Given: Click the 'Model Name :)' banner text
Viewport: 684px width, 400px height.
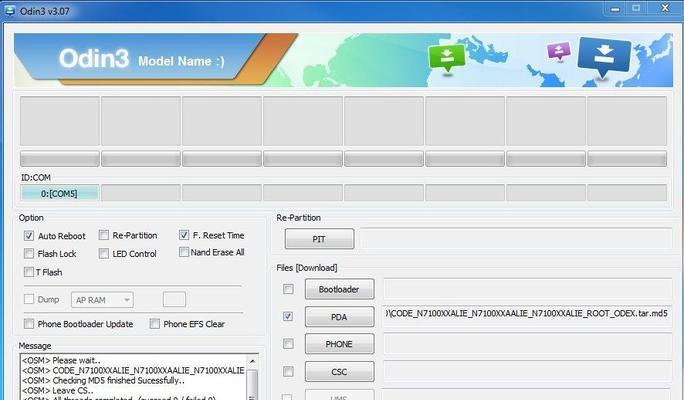Looking at the screenshot, I should (x=181, y=61).
